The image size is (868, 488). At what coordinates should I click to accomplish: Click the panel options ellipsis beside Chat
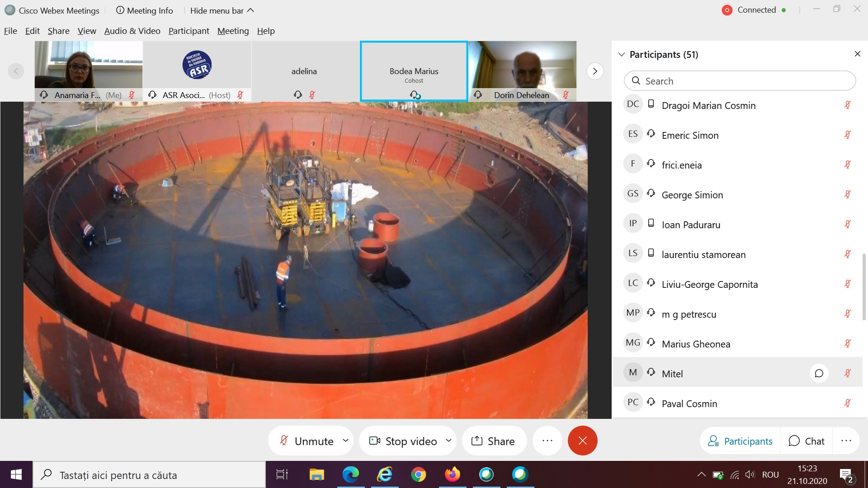click(846, 441)
